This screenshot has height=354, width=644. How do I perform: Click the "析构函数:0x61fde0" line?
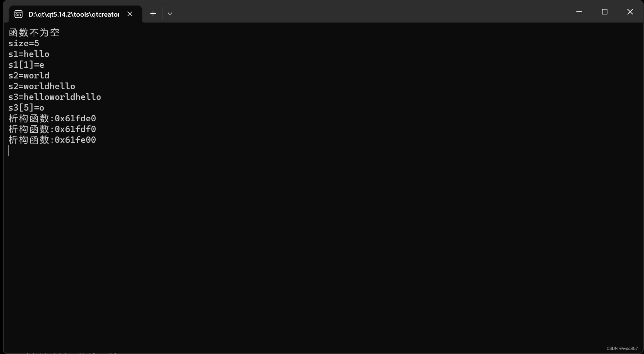click(52, 118)
